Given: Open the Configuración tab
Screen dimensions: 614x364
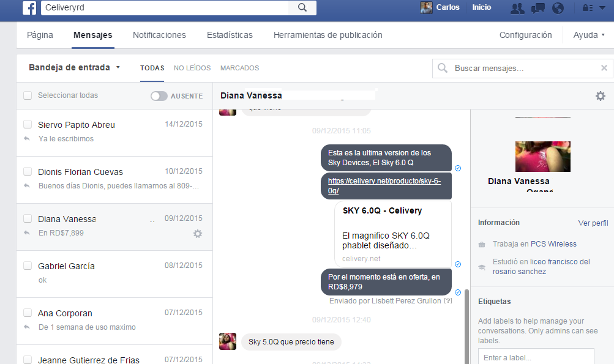Looking at the screenshot, I should [x=525, y=35].
